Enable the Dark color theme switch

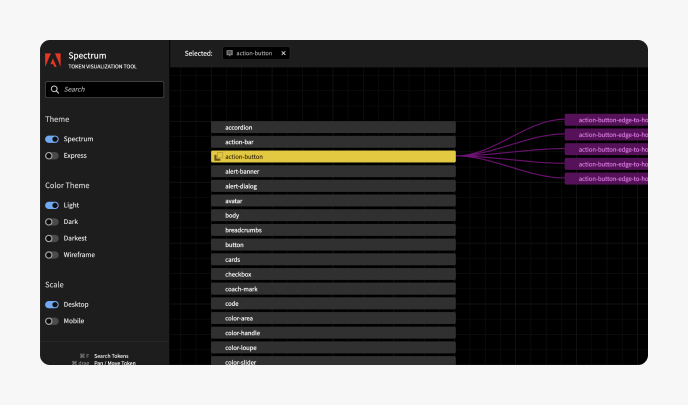tap(52, 222)
